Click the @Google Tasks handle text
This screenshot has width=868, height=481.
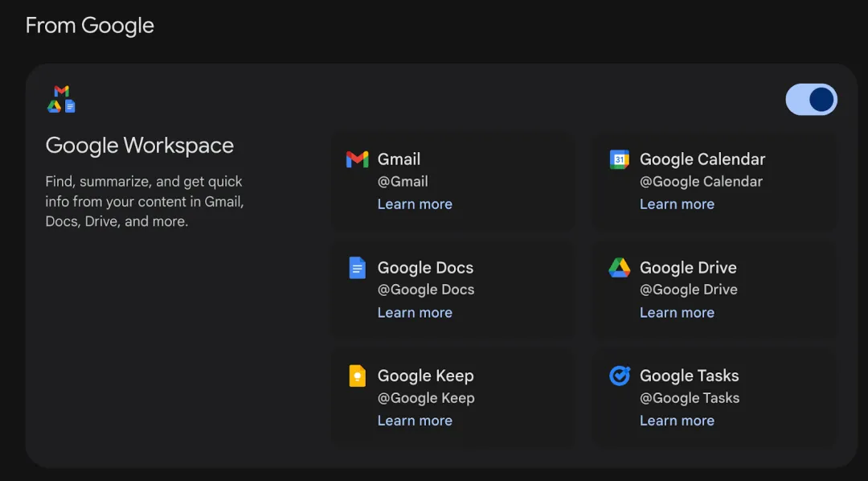[690, 398]
